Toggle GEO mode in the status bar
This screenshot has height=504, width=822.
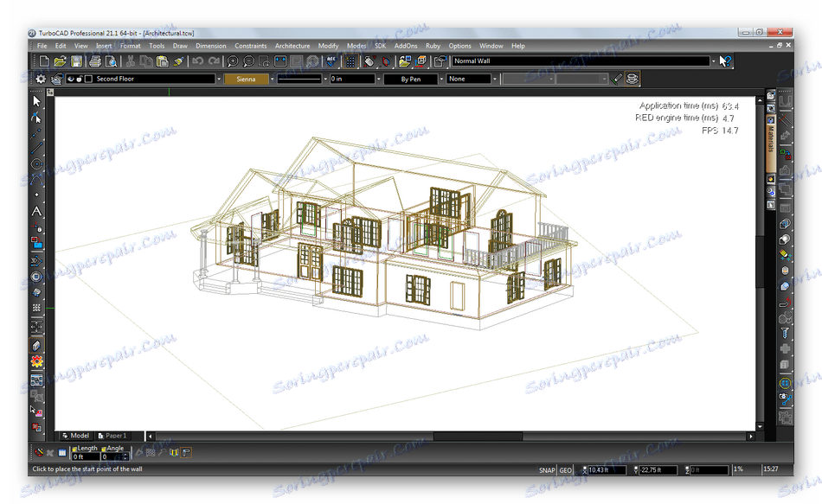click(565, 469)
